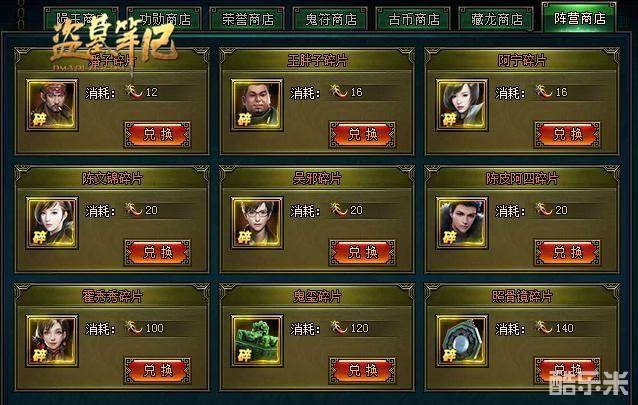
Task: Click the 鬼玺 jade seal fragment icon
Action: click(x=257, y=340)
